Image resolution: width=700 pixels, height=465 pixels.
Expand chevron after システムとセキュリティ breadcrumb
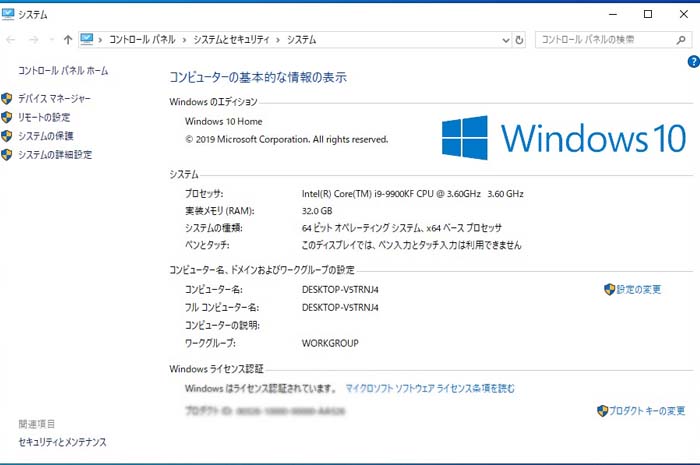coord(278,40)
